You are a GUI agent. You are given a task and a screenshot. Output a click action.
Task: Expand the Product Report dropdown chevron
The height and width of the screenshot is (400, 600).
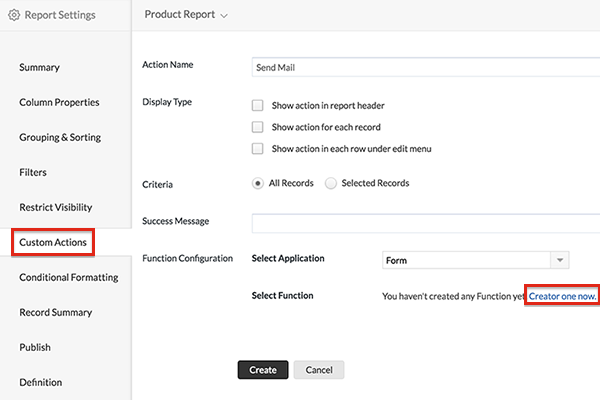223,16
